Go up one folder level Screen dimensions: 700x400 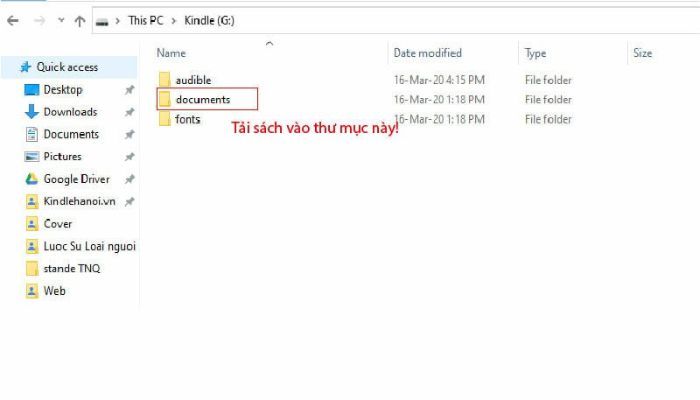pyautogui.click(x=80, y=21)
